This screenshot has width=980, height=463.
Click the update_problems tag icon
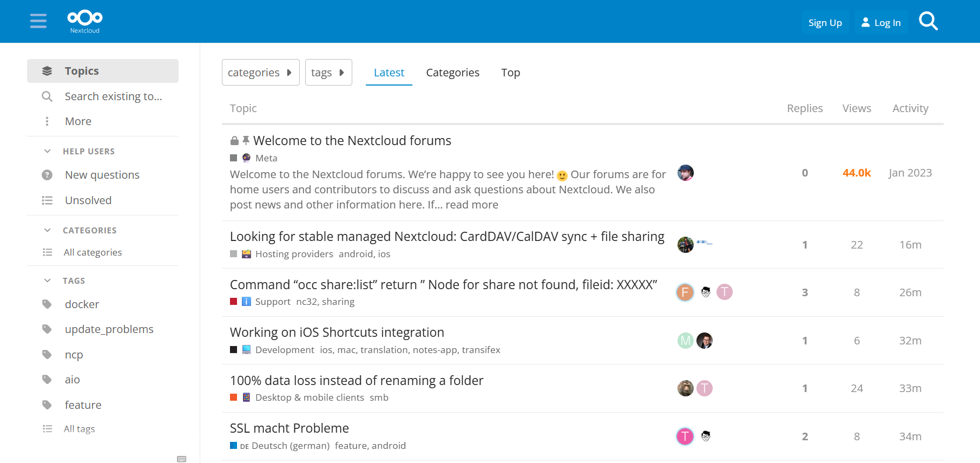47,329
